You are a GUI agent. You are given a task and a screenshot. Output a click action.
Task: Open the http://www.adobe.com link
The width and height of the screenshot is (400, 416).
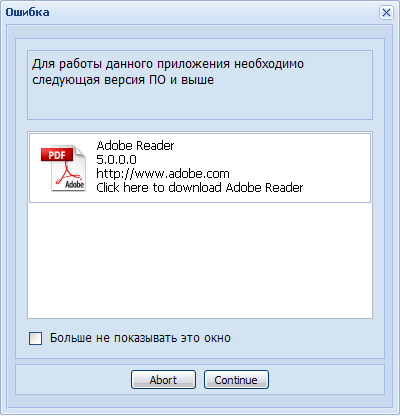point(163,174)
